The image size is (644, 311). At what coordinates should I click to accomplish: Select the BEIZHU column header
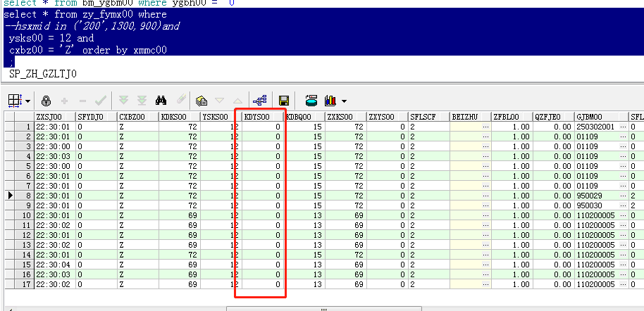click(x=471, y=117)
